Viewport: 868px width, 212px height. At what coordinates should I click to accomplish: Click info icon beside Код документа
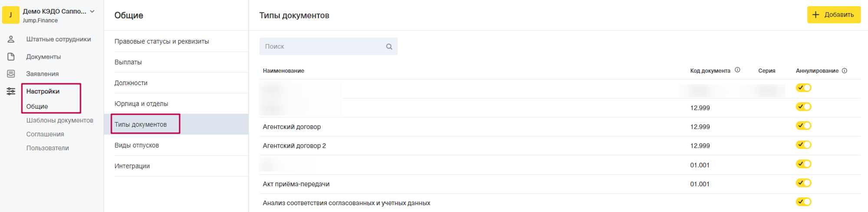(x=737, y=70)
